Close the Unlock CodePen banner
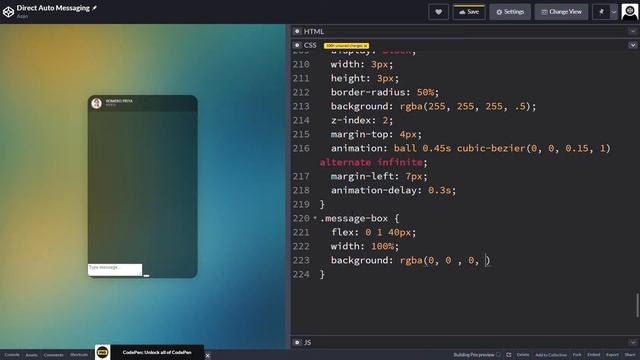 [x=207, y=356]
